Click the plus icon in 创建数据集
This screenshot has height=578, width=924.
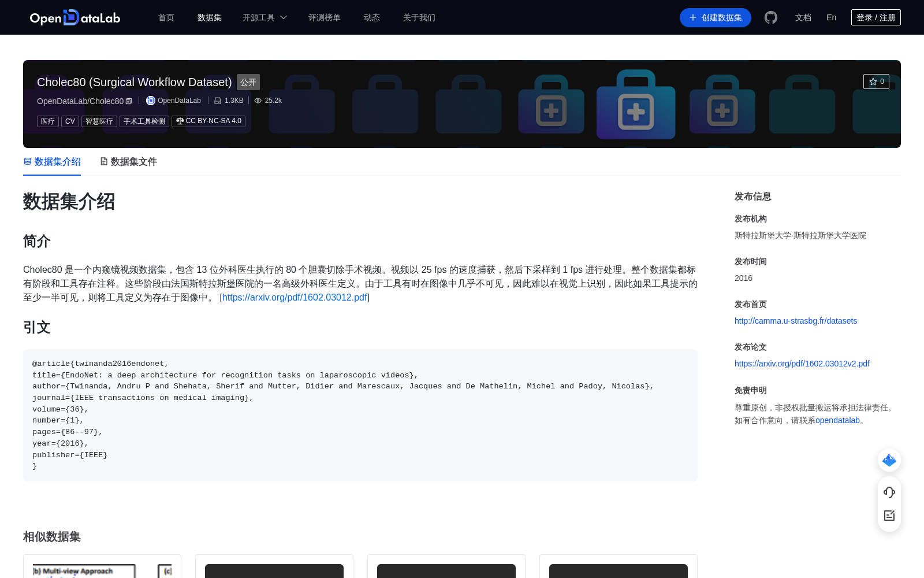[x=693, y=17]
